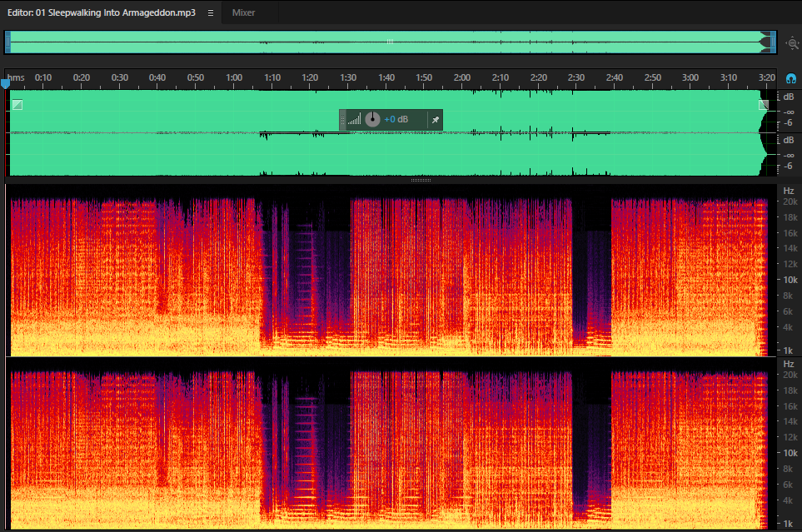Click the 3:00 mark on time ruler
The height and width of the screenshot is (532, 802).
click(x=690, y=77)
